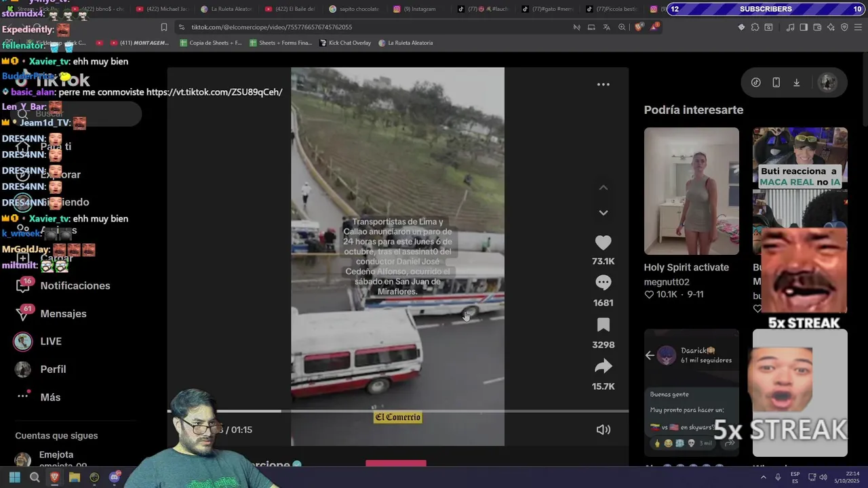Show hidden system tray icons chevron

pos(763,477)
